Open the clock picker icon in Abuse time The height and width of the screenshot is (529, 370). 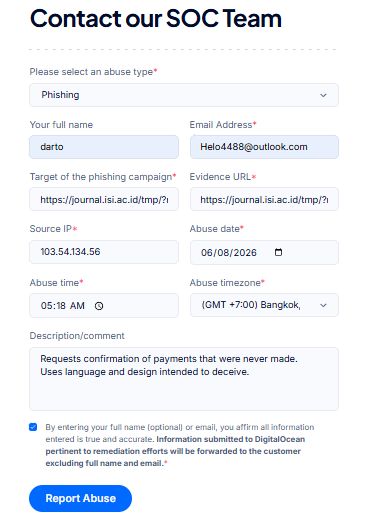pyautogui.click(x=99, y=306)
